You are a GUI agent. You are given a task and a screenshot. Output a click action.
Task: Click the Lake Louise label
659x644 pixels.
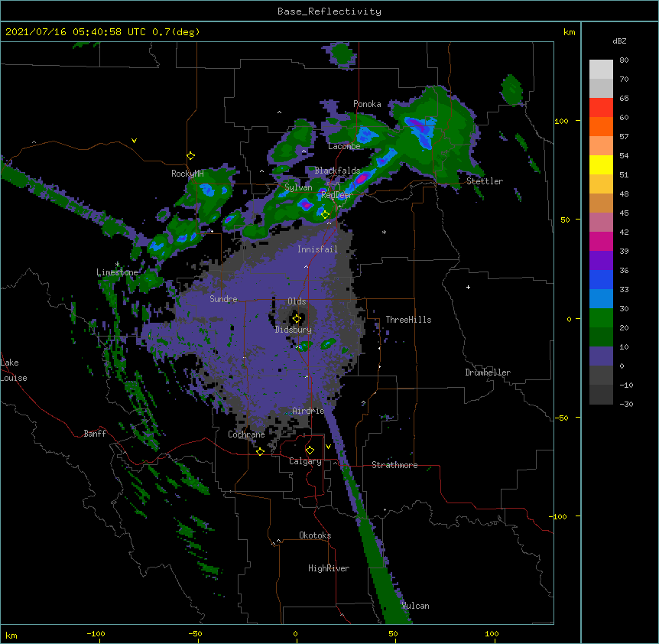pyautogui.click(x=14, y=370)
